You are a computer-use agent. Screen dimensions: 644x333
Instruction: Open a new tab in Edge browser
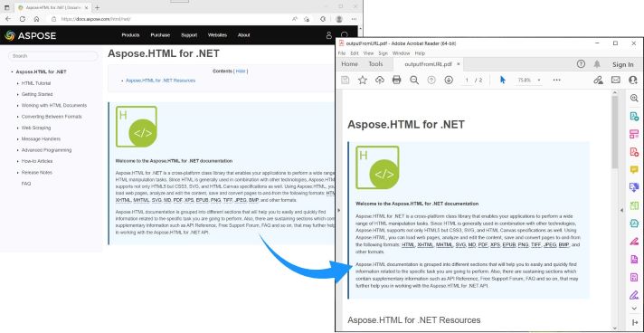97,7
